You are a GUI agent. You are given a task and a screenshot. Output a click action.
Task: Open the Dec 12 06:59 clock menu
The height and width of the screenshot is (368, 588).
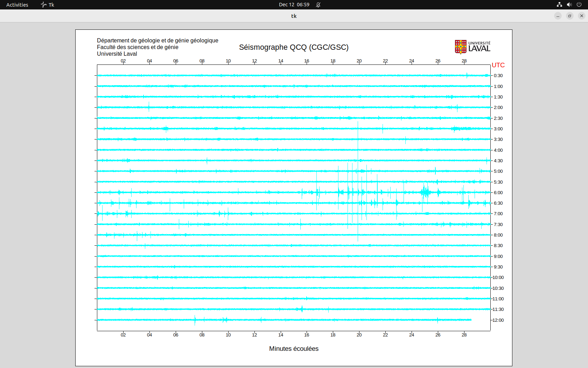pyautogui.click(x=294, y=5)
